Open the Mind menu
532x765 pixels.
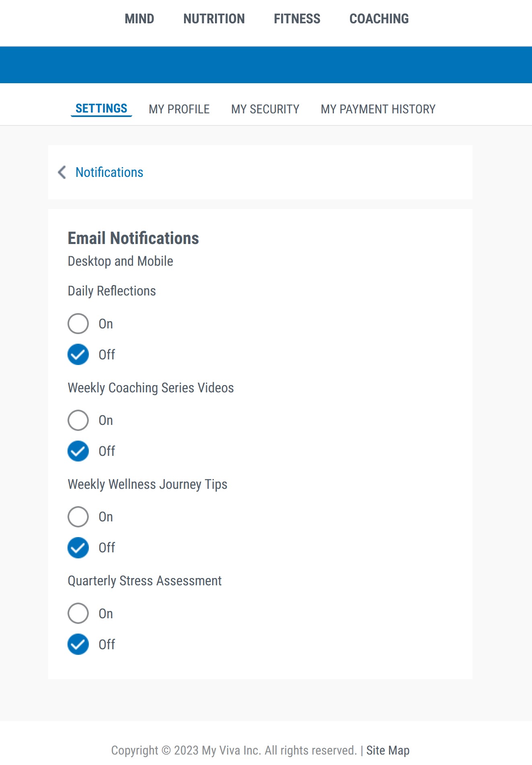139,19
